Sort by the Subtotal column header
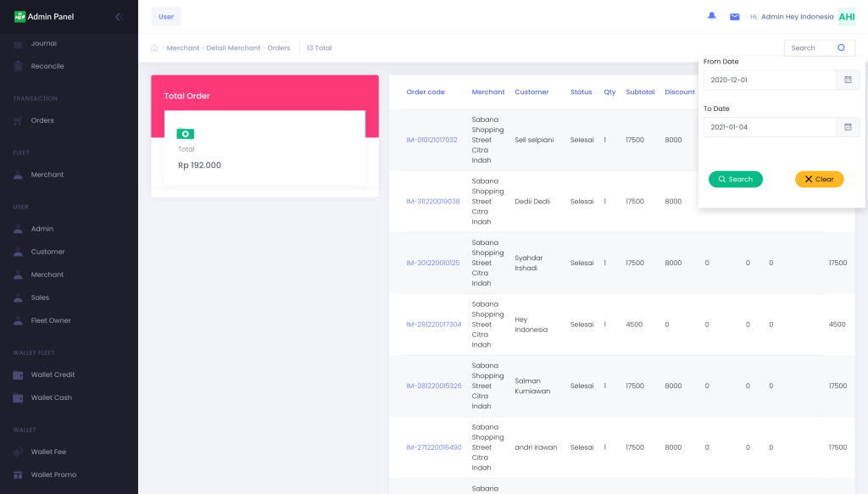868x494 pixels. 640,92
